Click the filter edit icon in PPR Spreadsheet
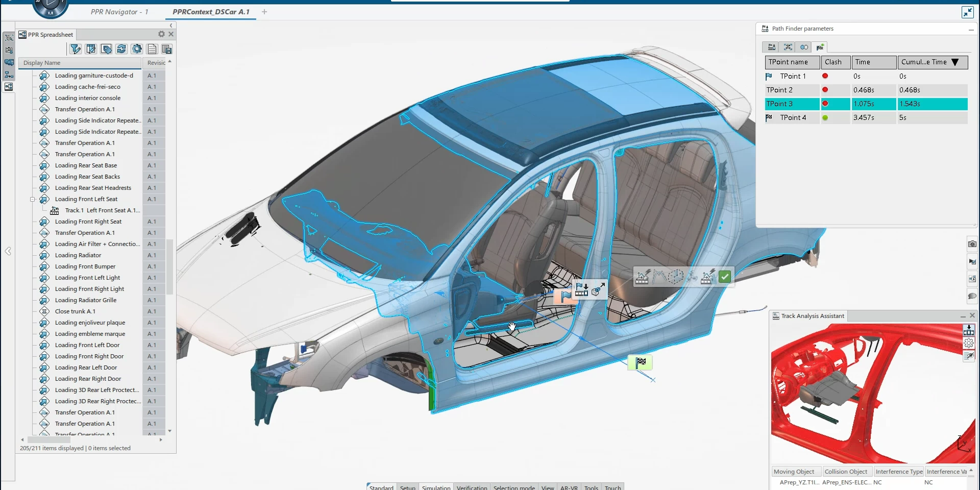The width and height of the screenshot is (980, 490). pyautogui.click(x=76, y=49)
